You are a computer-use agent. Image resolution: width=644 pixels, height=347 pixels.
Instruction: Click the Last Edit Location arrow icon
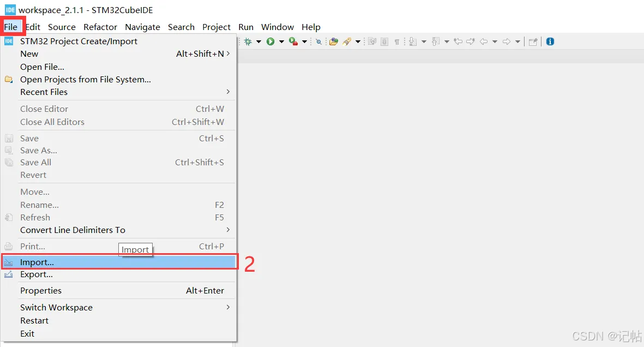pos(458,41)
